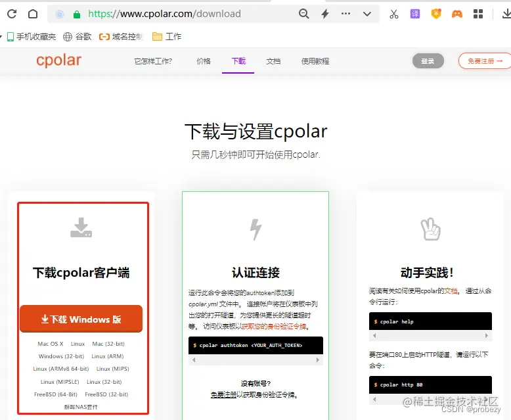Download the Linux (ARM) version
This screenshot has width=511, height=420.
[108, 356]
